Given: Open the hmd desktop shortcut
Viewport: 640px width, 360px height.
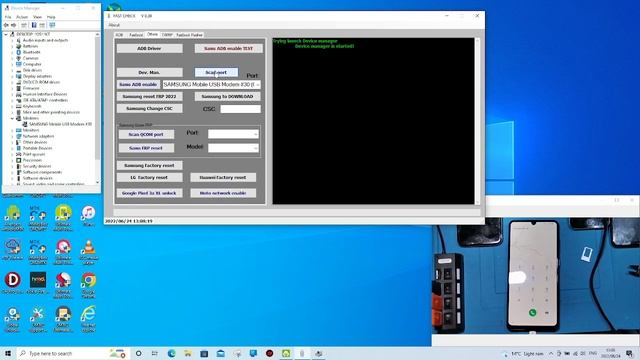Looking at the screenshot, I should pos(38,282).
